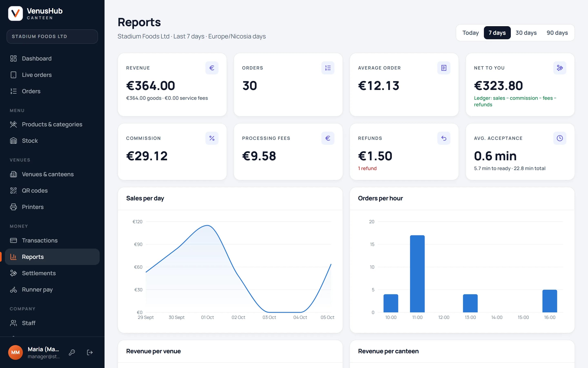Click the Printers icon in sidebar
This screenshot has height=368, width=588.
(x=13, y=207)
